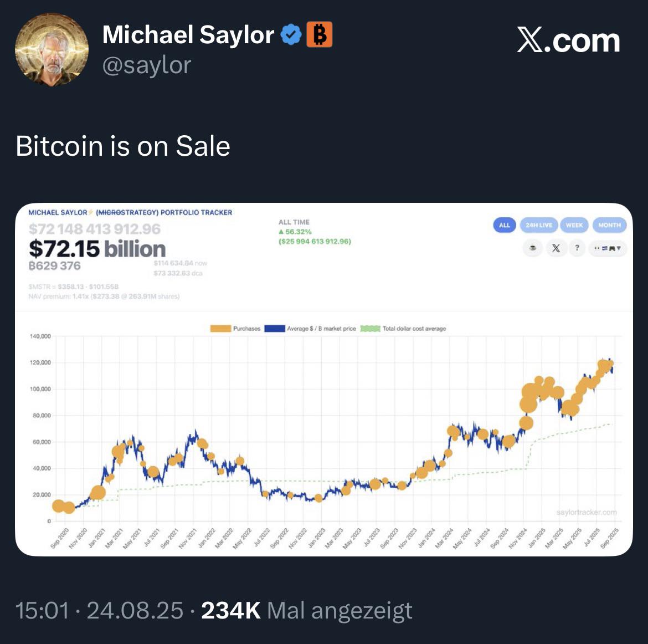The image size is (648, 644).
Task: Select the MONTH time range
Action: coord(609,225)
